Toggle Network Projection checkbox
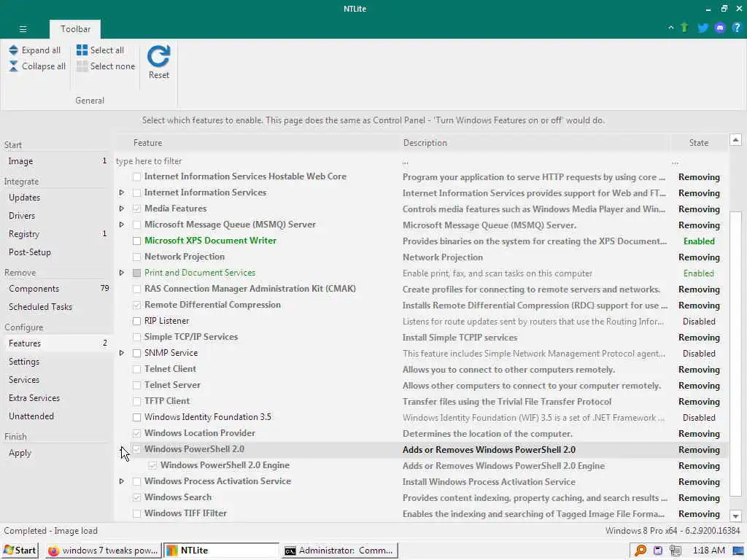The width and height of the screenshot is (747, 560). [x=136, y=257]
